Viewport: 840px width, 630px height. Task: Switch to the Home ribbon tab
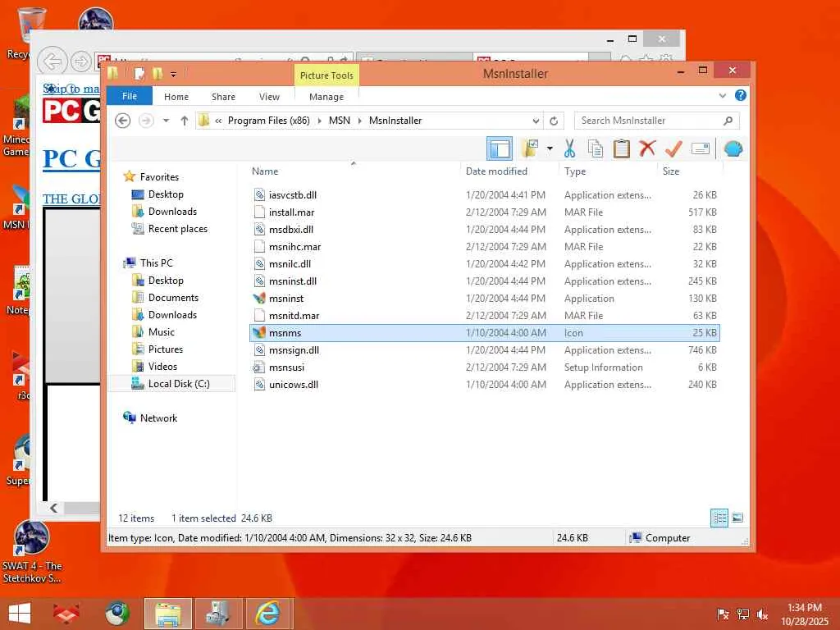[x=176, y=97]
